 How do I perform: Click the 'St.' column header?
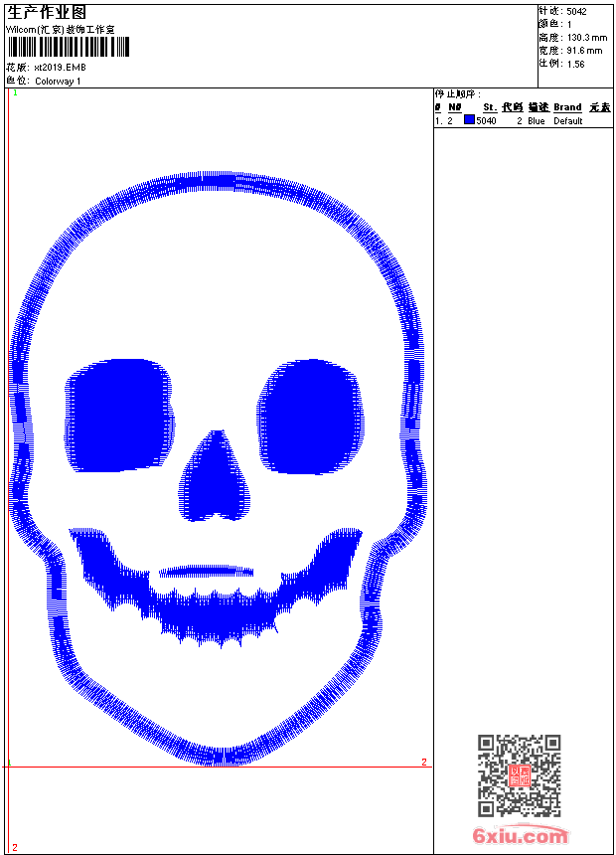click(x=490, y=107)
